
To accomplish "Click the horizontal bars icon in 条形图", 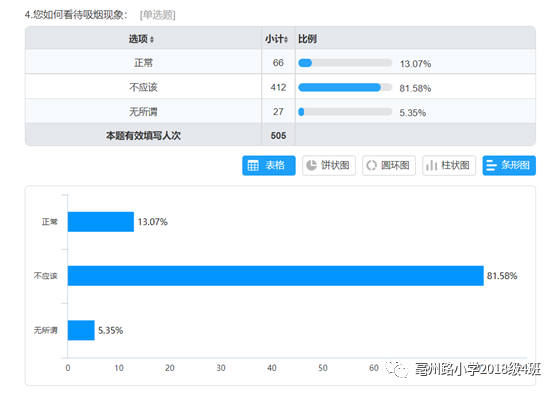I will tap(491, 166).
